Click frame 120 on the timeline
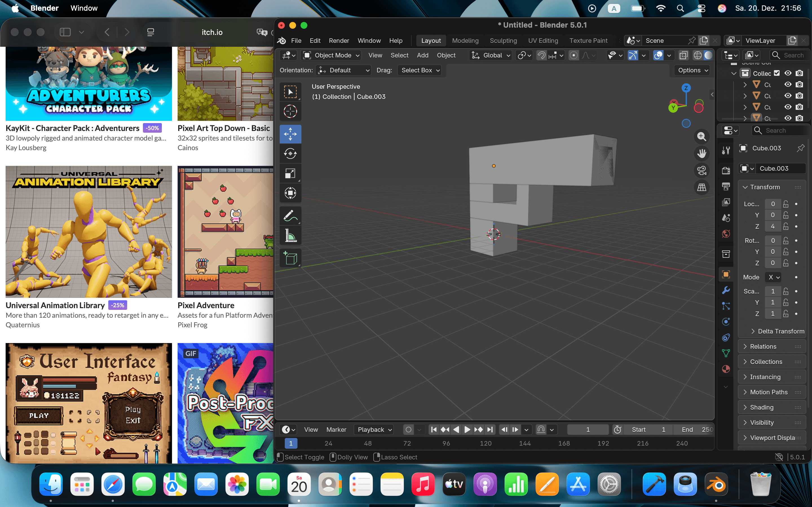812x507 pixels. [486, 443]
